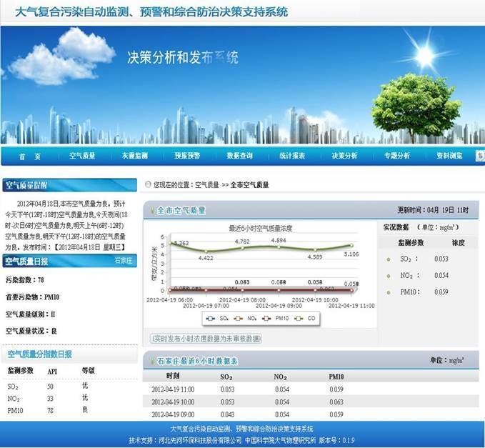Open the 资料浏览 data browsing tab
The width and height of the screenshot is (485, 448).
(x=449, y=156)
